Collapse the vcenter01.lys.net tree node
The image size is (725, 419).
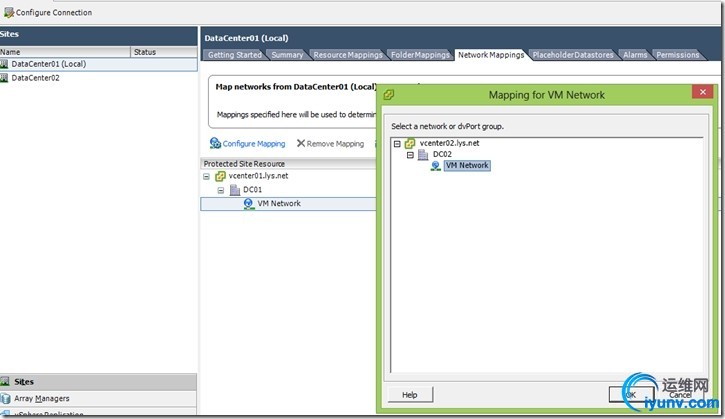(x=206, y=177)
